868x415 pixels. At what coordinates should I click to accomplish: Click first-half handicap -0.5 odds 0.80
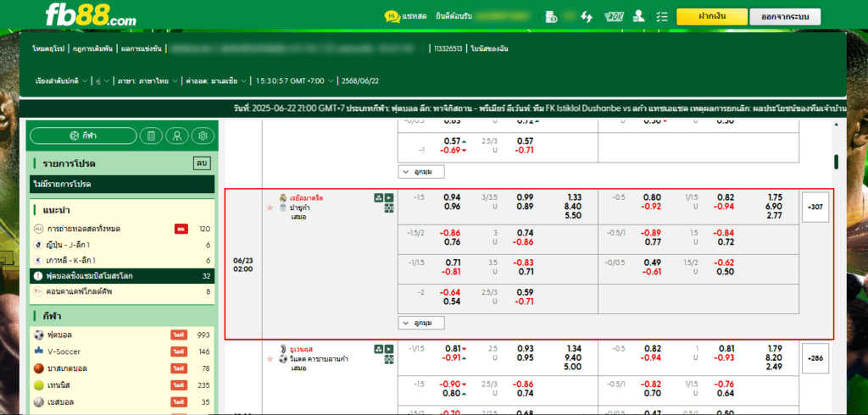pos(652,197)
